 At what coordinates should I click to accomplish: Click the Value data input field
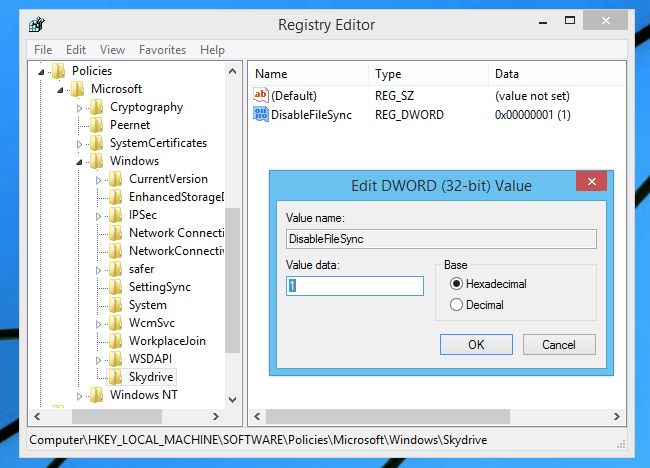point(355,286)
